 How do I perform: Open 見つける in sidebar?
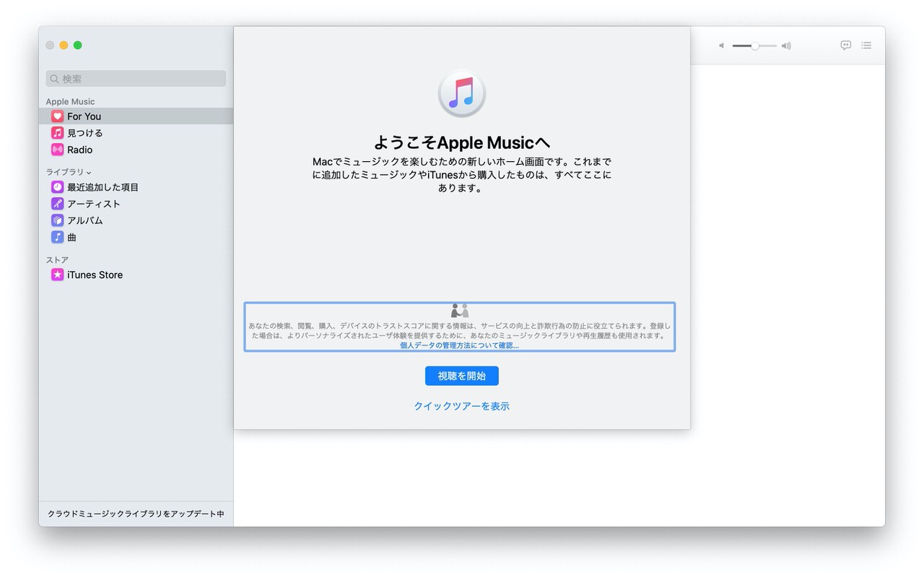pyautogui.click(x=136, y=133)
